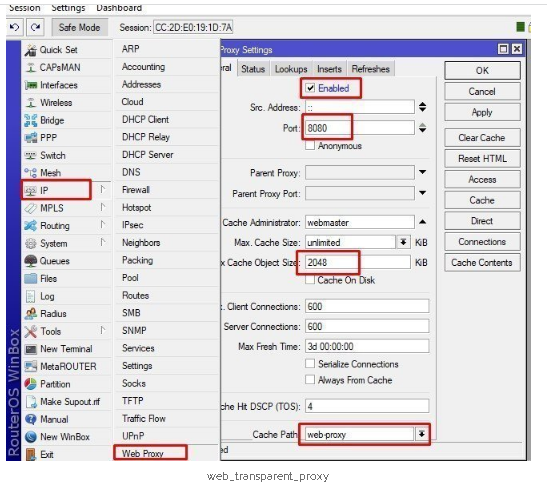The image size is (547, 492).
Task: Click the Tools wrench icon
Action: 31,331
